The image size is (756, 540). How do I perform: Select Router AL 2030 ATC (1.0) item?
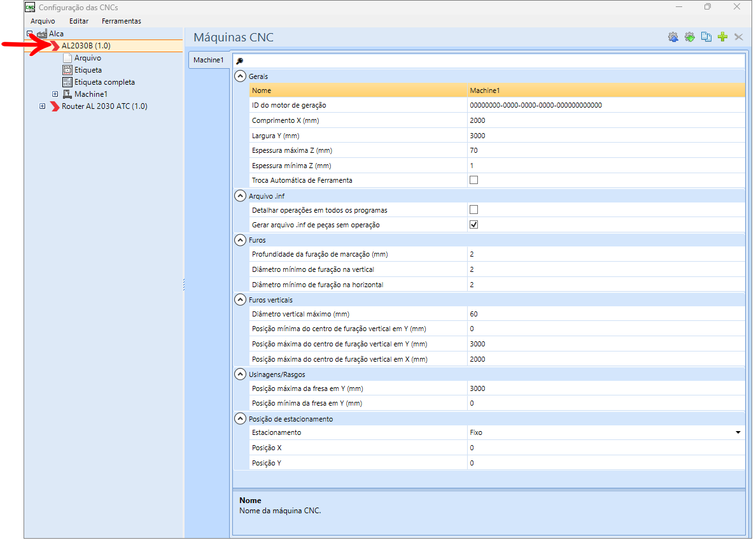[104, 106]
